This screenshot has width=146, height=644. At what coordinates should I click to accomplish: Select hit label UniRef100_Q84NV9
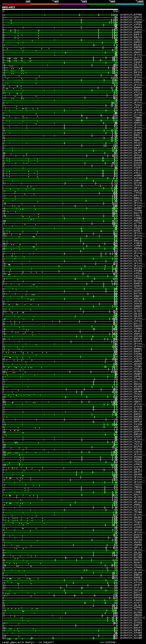(x=131, y=130)
